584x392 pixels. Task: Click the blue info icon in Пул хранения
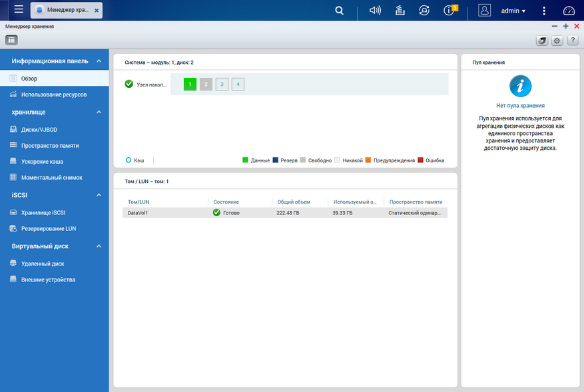click(520, 86)
